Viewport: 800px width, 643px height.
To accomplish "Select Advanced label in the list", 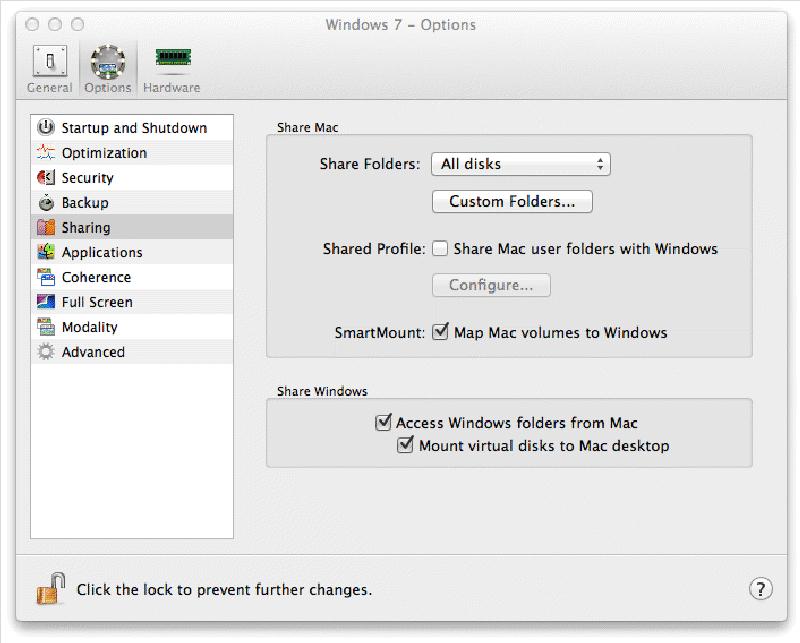I will [x=93, y=352].
